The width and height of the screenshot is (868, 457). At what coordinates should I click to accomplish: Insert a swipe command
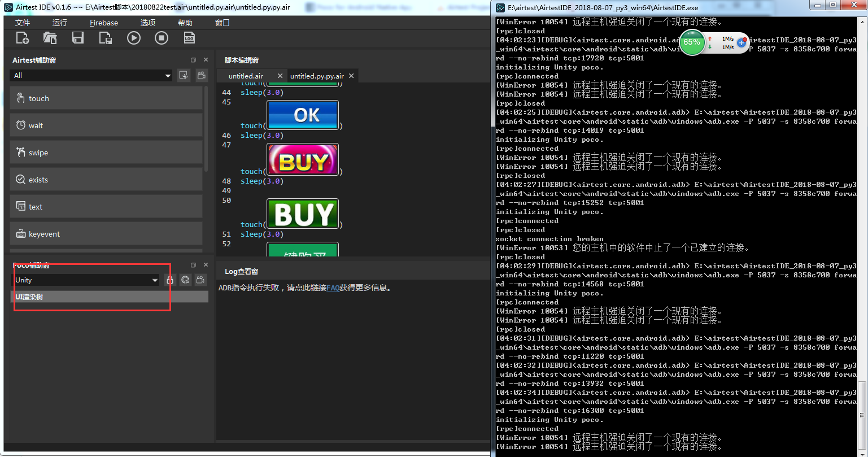(106, 153)
